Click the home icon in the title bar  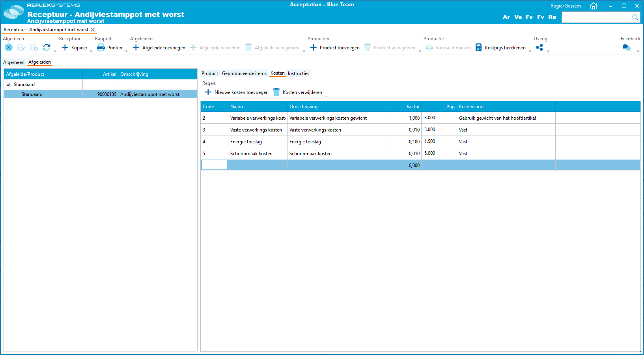(x=593, y=6)
